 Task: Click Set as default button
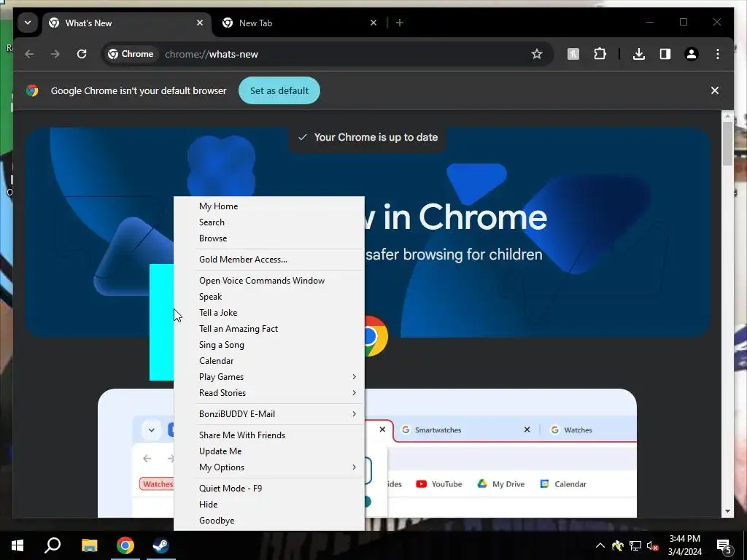[x=279, y=90]
